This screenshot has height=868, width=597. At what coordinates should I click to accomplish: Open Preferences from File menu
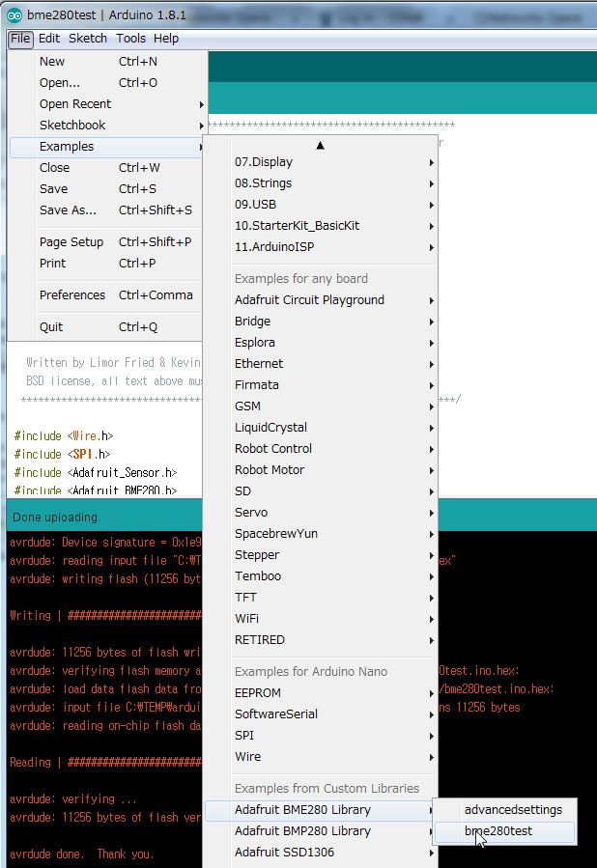[x=107, y=295]
